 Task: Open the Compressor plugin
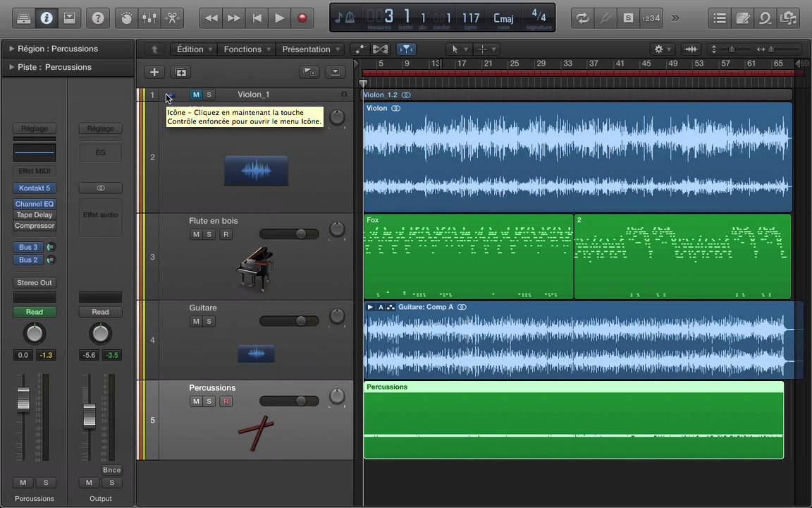click(x=34, y=226)
